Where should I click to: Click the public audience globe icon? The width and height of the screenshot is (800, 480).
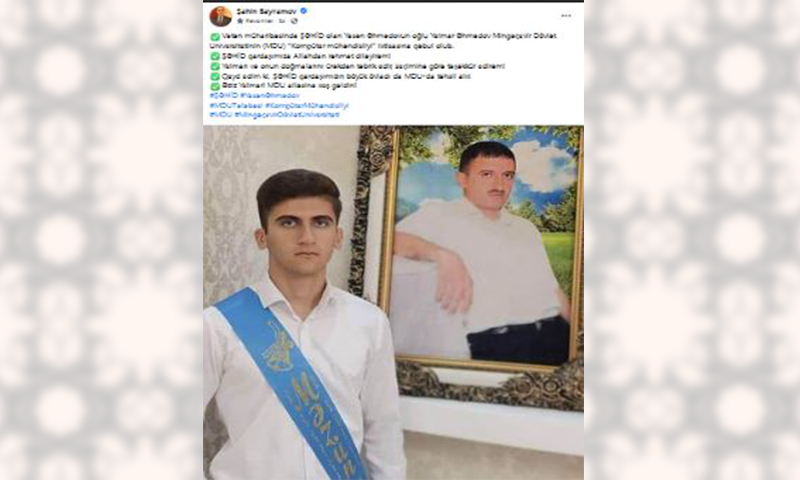[294, 21]
